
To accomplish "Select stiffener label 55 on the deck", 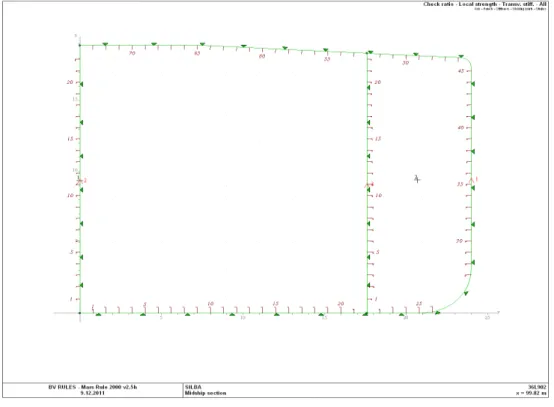I will (327, 59).
